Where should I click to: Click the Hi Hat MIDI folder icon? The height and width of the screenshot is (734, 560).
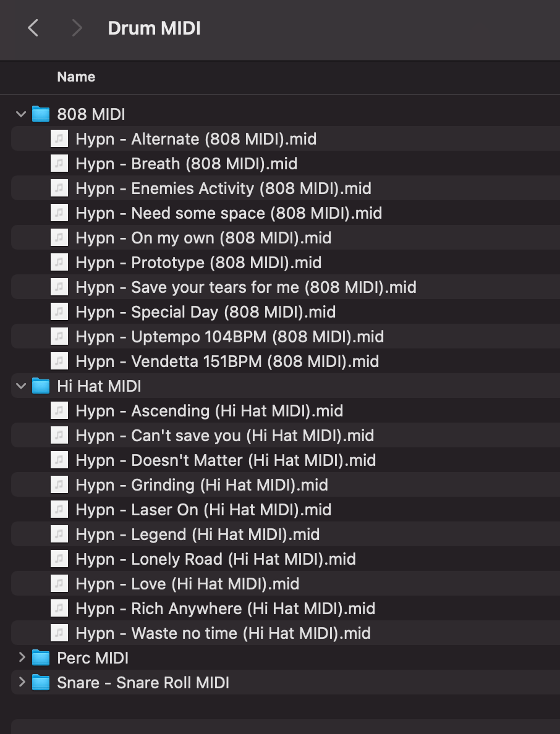pyautogui.click(x=41, y=386)
